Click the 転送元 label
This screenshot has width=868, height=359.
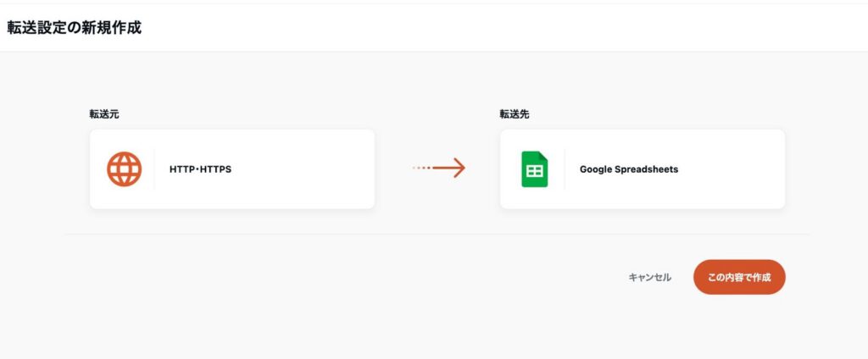pos(104,114)
